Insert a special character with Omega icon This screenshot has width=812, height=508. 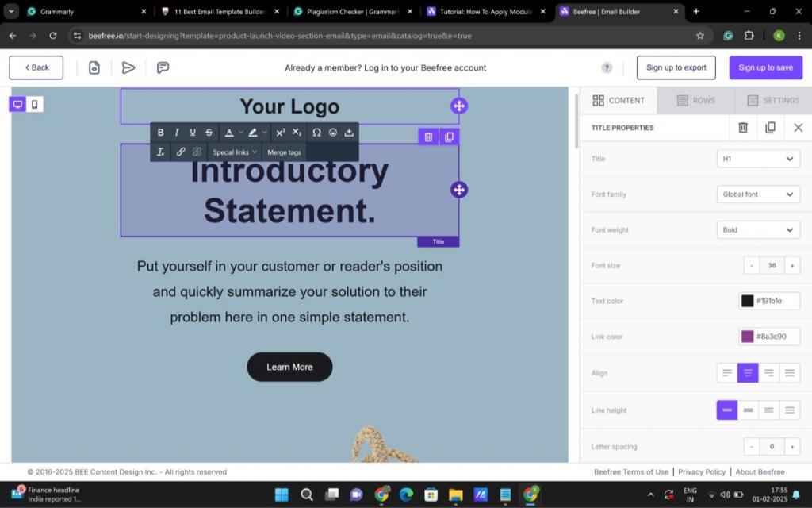(316, 133)
